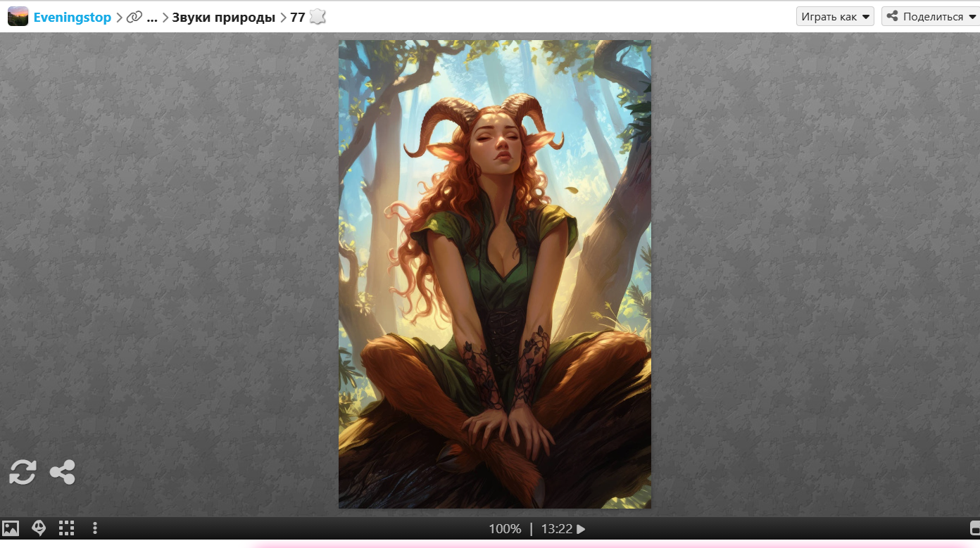Show the puzzle image preview
Image resolution: width=980 pixels, height=548 pixels.
(11, 528)
